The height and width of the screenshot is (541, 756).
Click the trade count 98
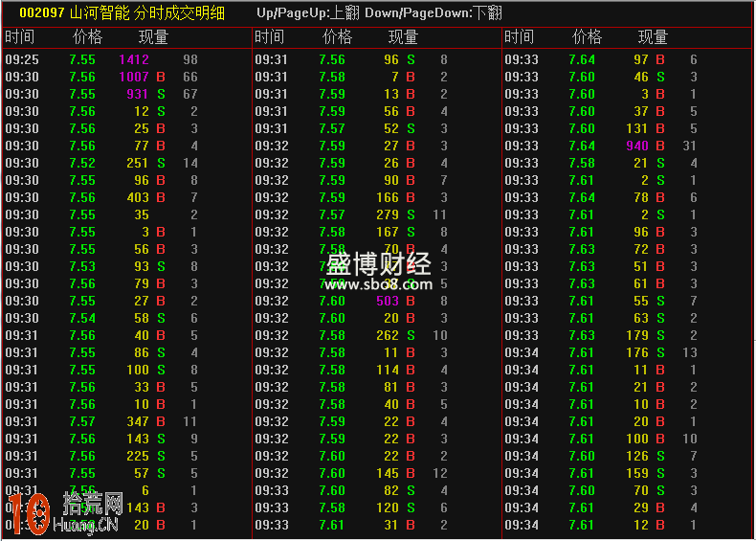[190, 59]
